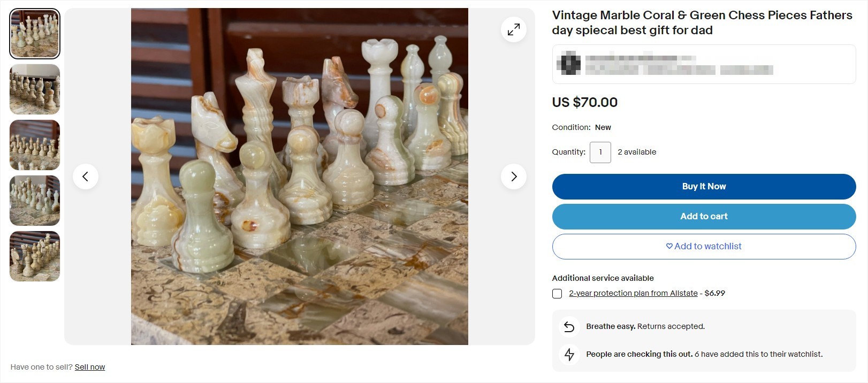868x383 pixels.
Task: Click the Buy It Now button
Action: pos(704,186)
